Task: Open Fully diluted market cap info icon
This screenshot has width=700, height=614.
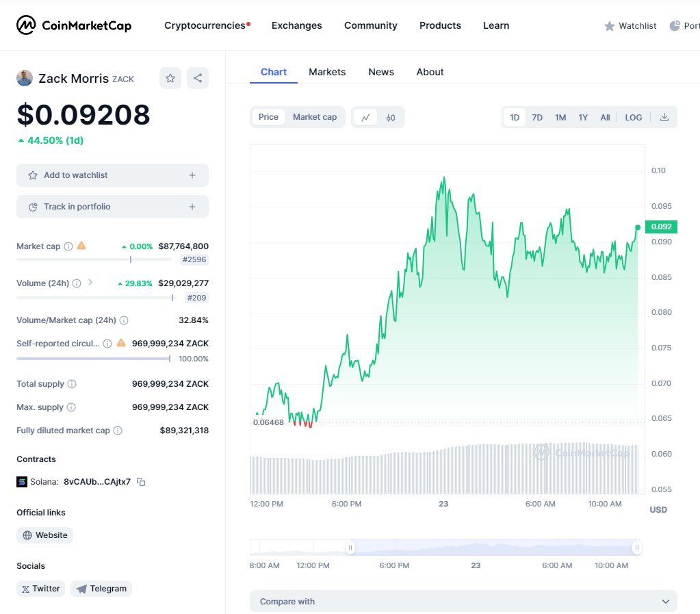Action: tap(118, 431)
